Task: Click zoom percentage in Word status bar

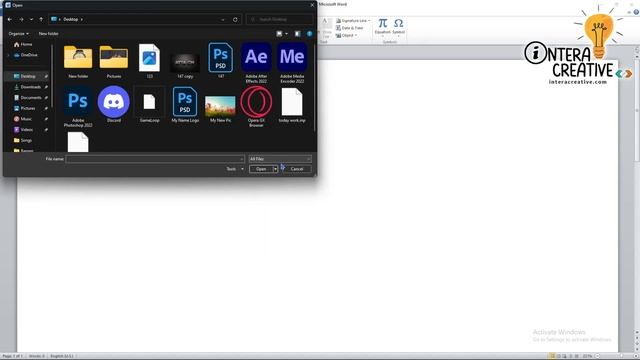Action: point(587,356)
